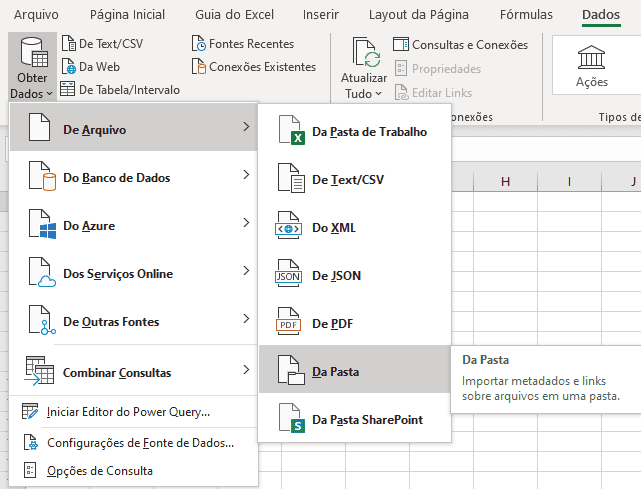Click the Opções de Consulta label
The height and width of the screenshot is (489, 641).
point(100,471)
